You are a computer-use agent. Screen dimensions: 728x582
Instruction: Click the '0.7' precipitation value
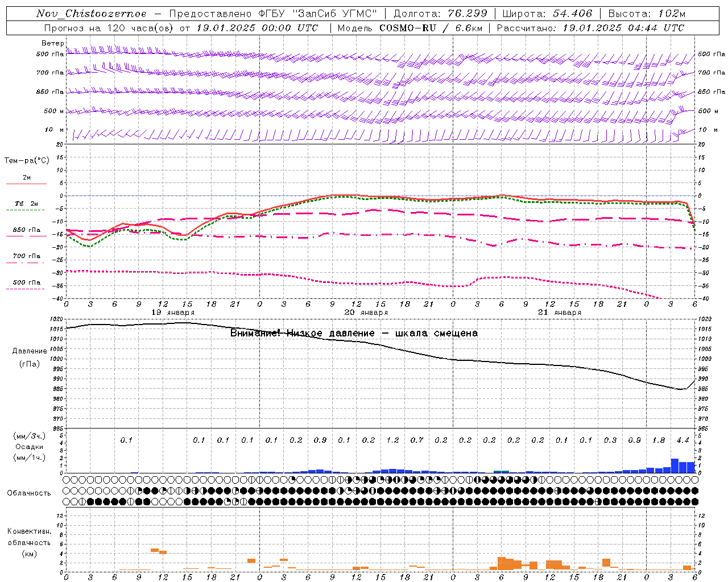417,440
